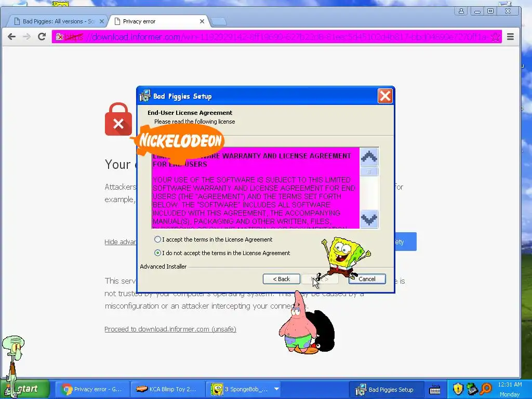Click the 12:31 AM taskbar clock
Image resolution: width=532 pixels, height=399 pixels.
[510, 384]
